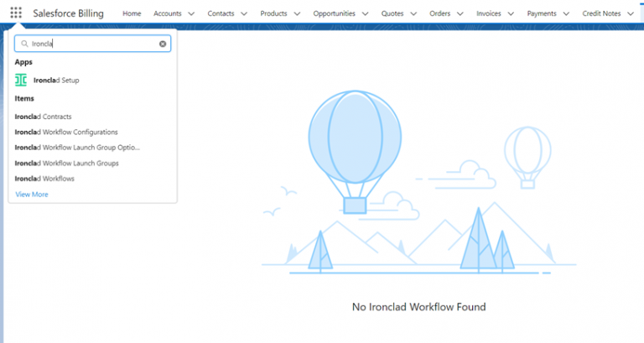Open Ironclad Workflow Configurations
This screenshot has height=343, width=644.
[x=66, y=132]
